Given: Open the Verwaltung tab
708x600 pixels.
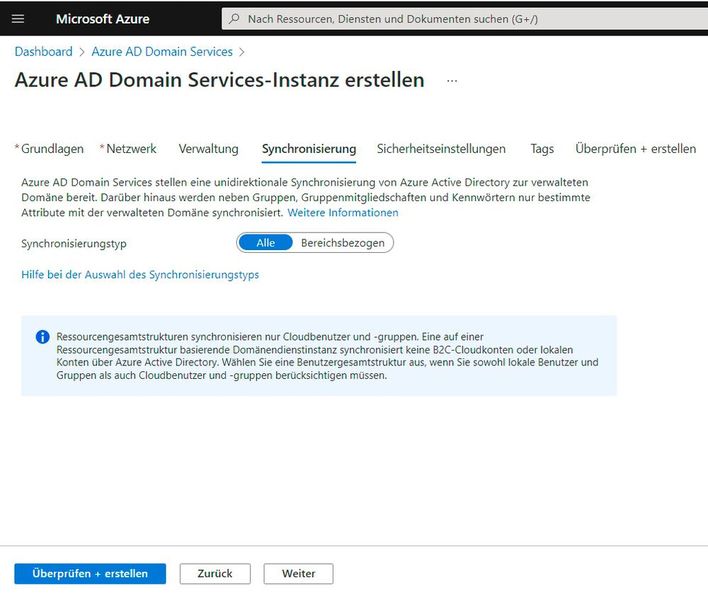Looking at the screenshot, I should pyautogui.click(x=209, y=149).
